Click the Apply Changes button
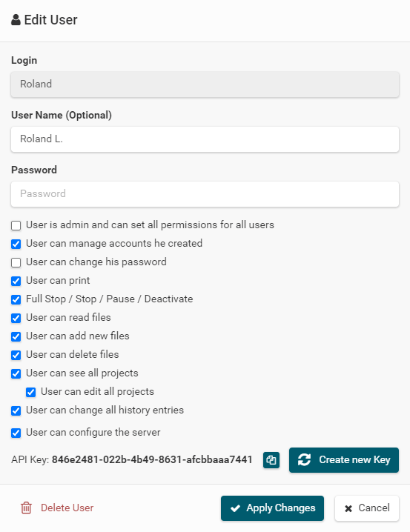 (x=272, y=508)
